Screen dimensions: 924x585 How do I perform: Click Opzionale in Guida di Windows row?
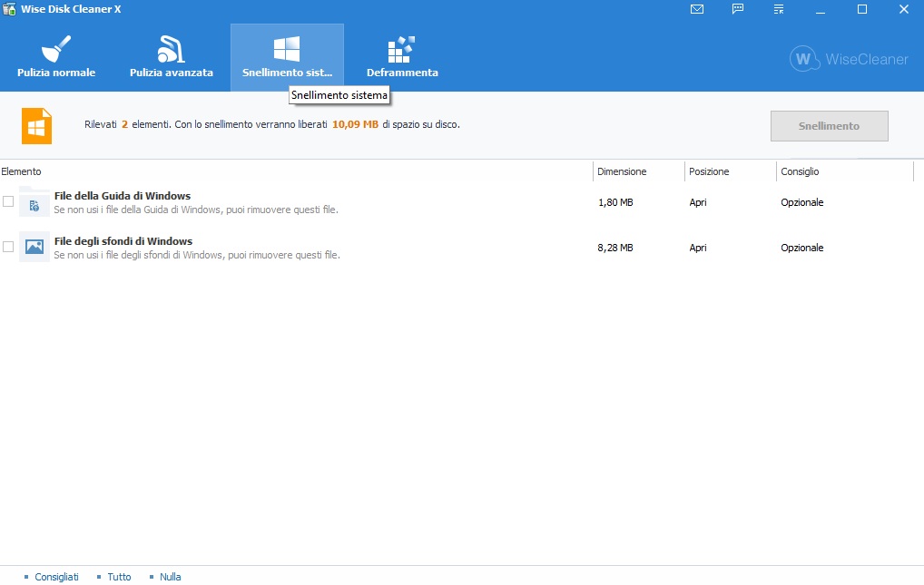click(x=802, y=202)
